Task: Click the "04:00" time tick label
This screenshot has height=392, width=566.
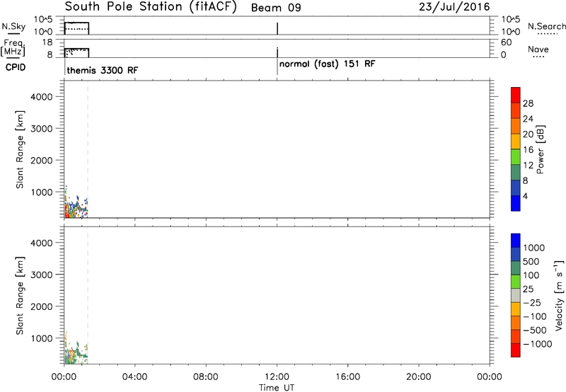Action: click(x=134, y=377)
